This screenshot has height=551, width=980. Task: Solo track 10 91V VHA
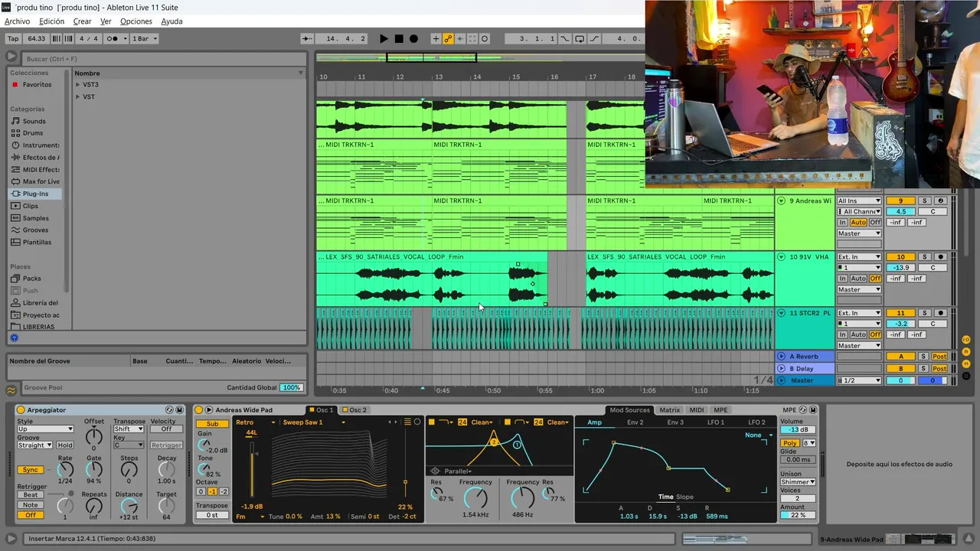924,257
